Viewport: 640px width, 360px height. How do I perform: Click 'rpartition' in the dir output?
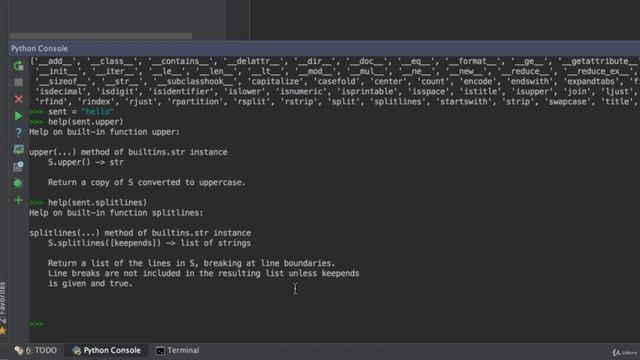pos(196,102)
